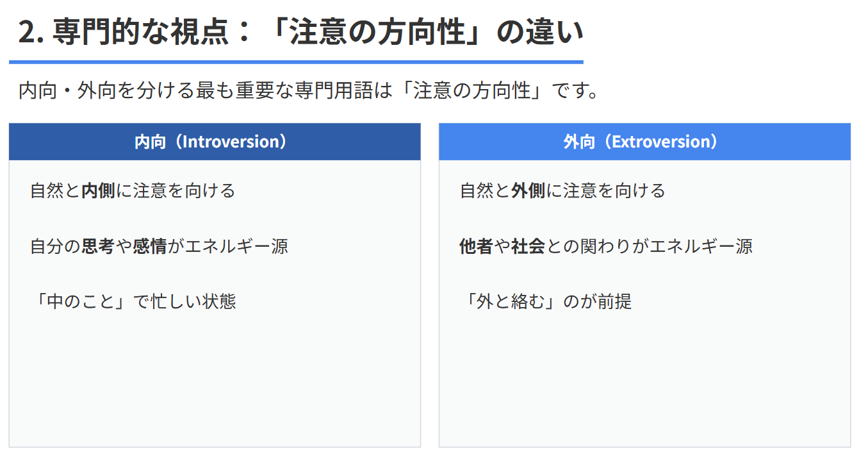Click the heading "2. 専門的な視点"
The image size is (868, 452).
128,32
